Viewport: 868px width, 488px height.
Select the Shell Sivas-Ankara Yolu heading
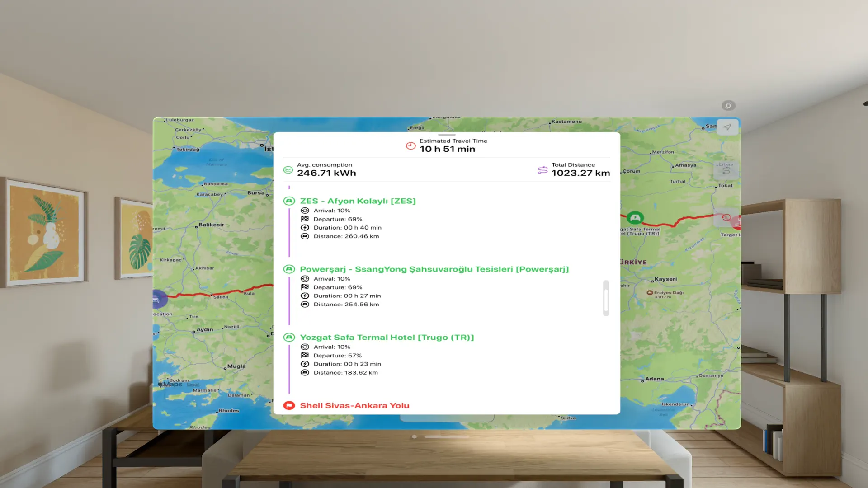(355, 405)
